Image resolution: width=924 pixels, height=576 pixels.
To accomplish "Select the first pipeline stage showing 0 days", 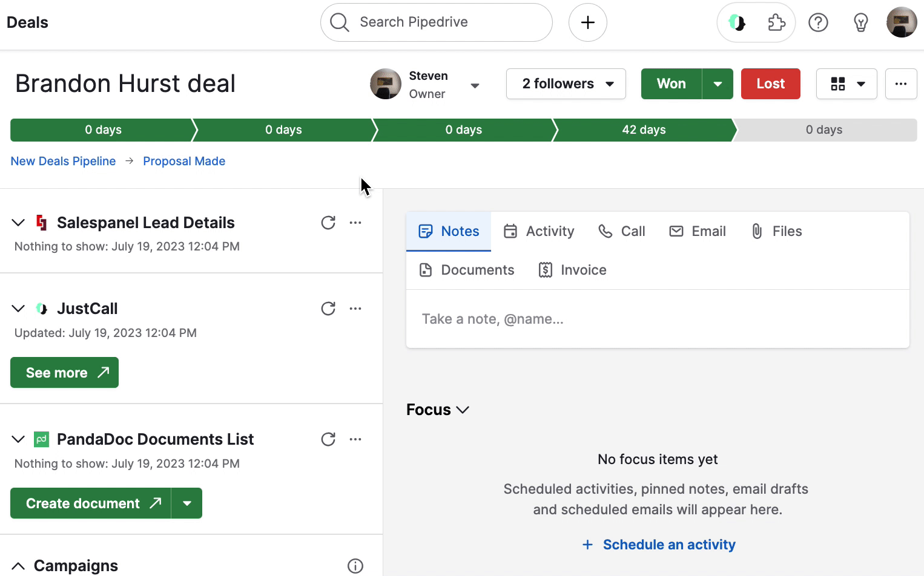I will (103, 130).
